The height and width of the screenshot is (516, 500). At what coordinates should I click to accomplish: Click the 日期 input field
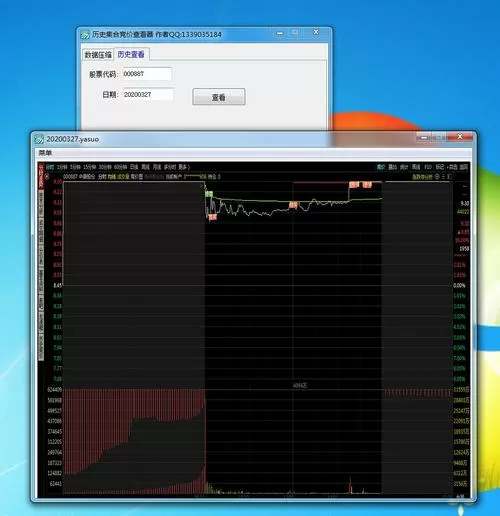pyautogui.click(x=148, y=95)
